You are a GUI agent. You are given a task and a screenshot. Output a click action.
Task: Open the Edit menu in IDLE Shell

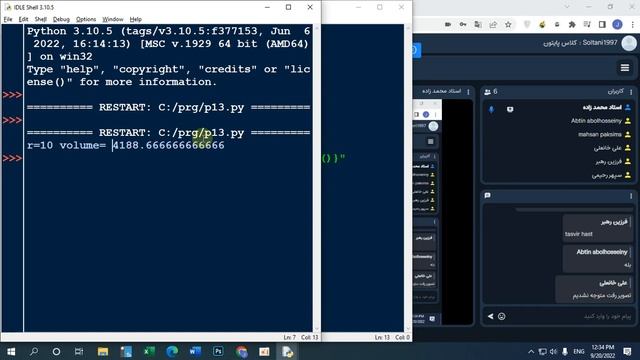pos(23,19)
